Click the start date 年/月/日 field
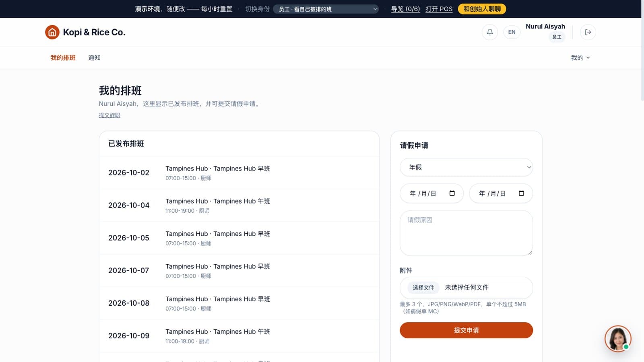644x362 pixels. tap(431, 193)
